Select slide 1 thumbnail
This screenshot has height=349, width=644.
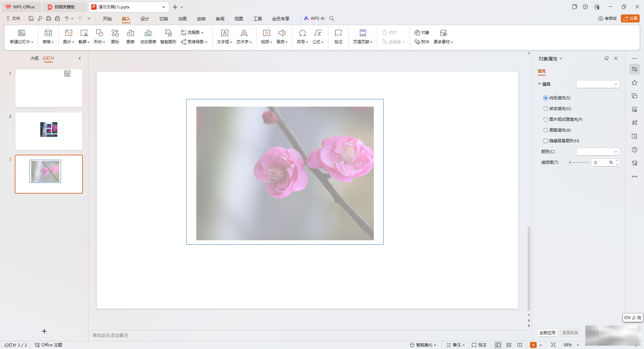[49, 88]
